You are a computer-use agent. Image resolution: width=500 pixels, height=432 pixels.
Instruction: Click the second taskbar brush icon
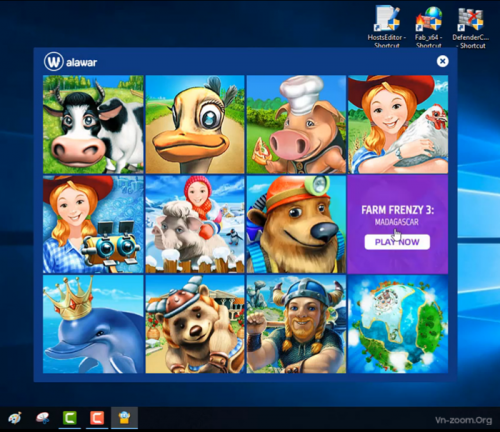[42, 418]
